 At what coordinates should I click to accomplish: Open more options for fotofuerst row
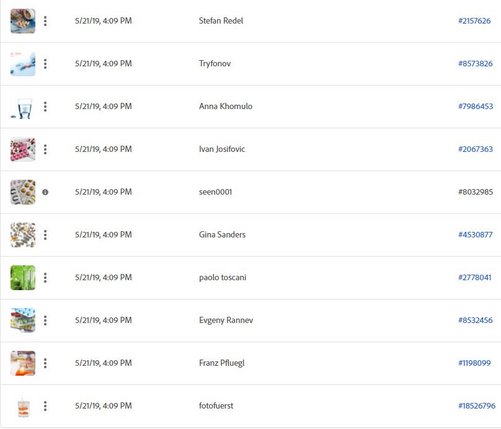tap(45, 406)
